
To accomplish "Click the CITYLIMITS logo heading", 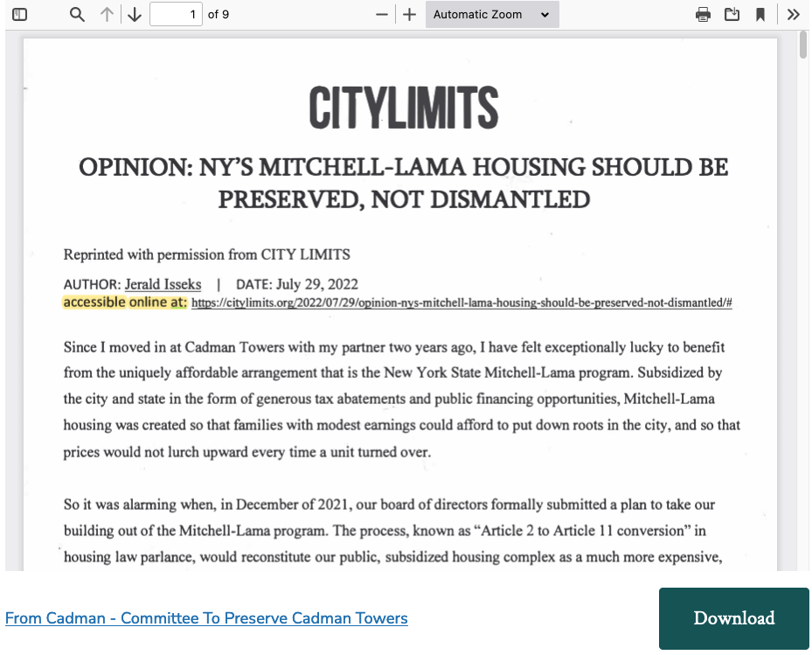I will point(404,108).
